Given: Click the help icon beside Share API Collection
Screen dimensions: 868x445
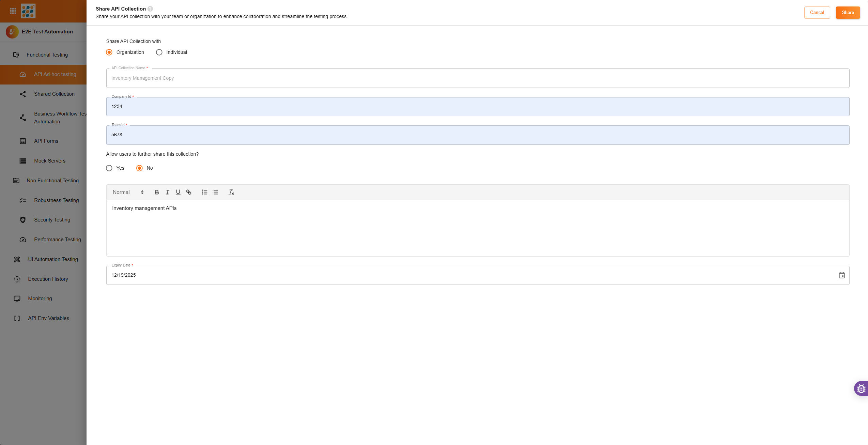Looking at the screenshot, I should coord(150,9).
